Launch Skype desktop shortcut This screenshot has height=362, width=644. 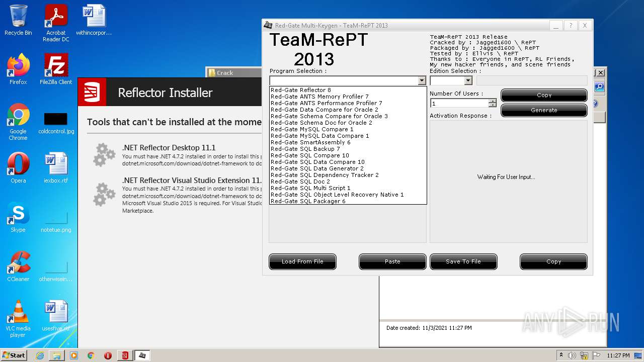tap(18, 217)
